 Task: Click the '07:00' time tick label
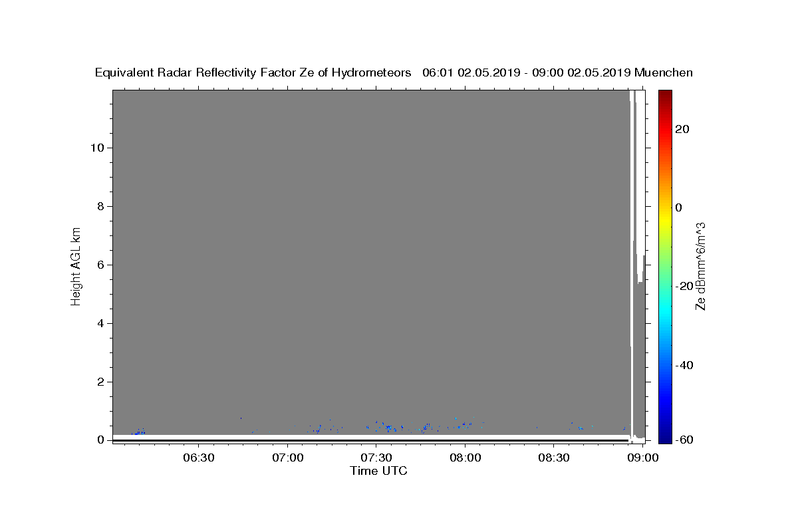click(288, 458)
